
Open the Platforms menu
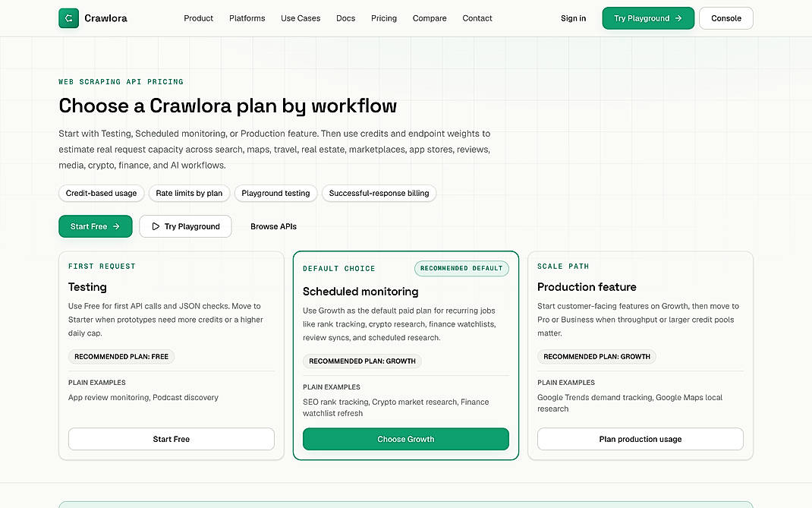pyautogui.click(x=247, y=18)
